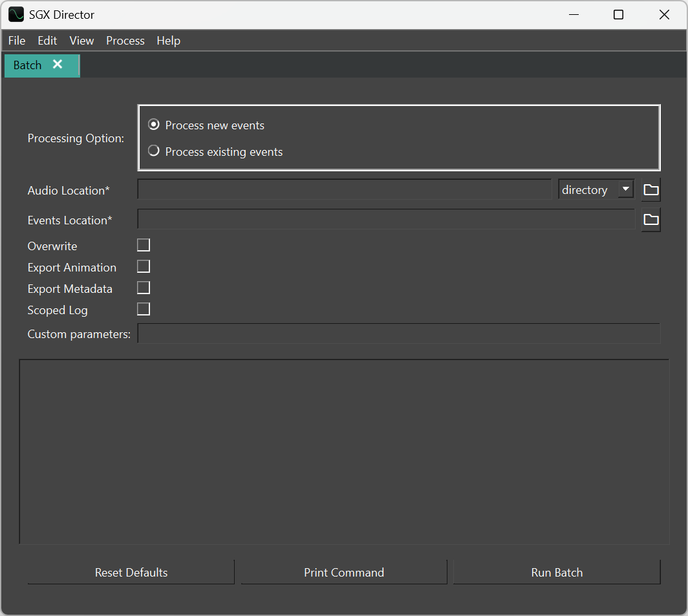Maximize the SGX Director window
This screenshot has width=688, height=616.
point(618,14)
